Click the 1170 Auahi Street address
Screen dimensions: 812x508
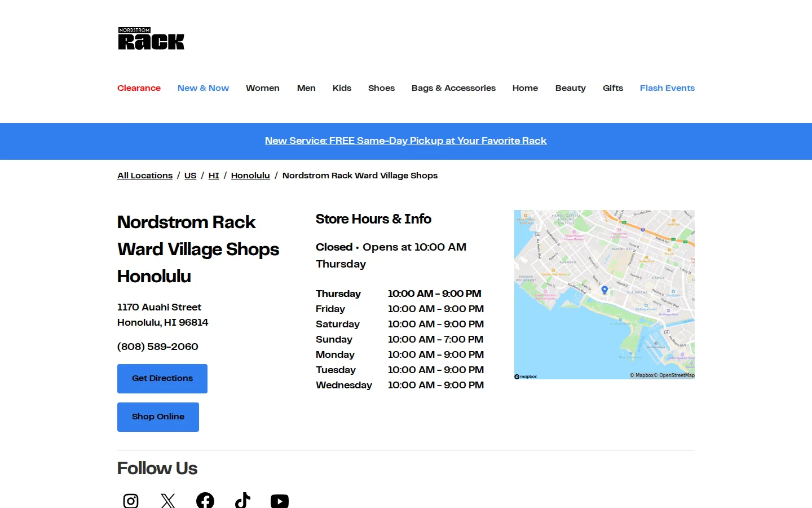click(x=159, y=307)
